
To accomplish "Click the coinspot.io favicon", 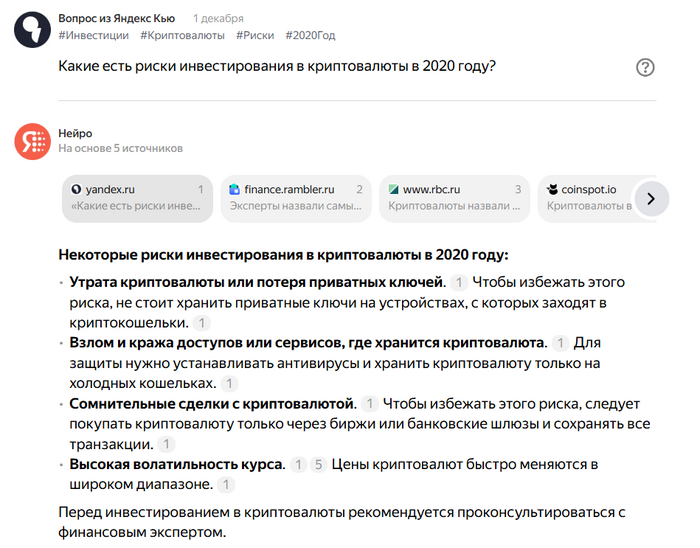I will click(552, 189).
